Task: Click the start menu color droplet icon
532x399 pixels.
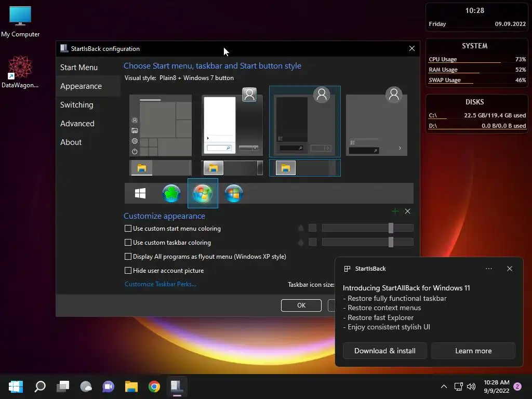Action: pyautogui.click(x=301, y=228)
